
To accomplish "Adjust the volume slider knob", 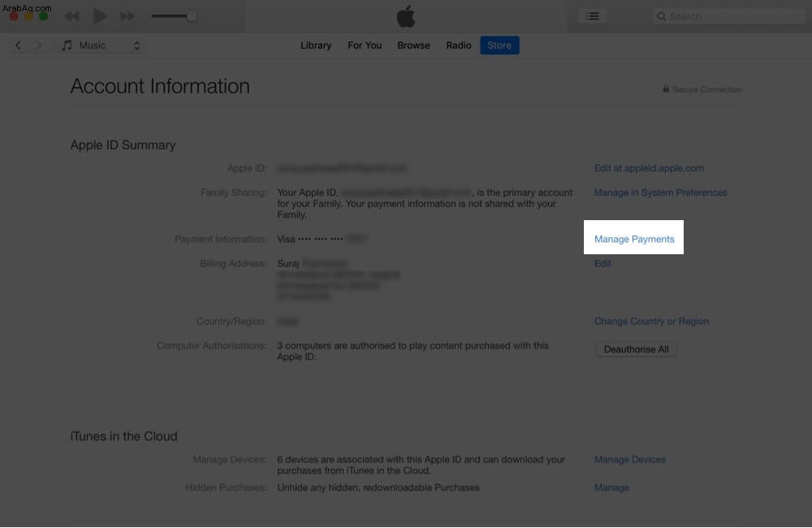I will [192, 16].
